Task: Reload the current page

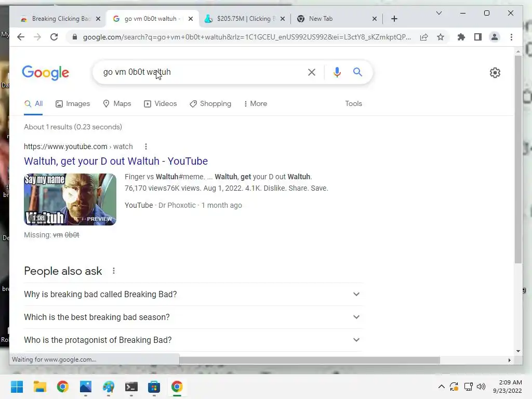Action: (x=54, y=37)
